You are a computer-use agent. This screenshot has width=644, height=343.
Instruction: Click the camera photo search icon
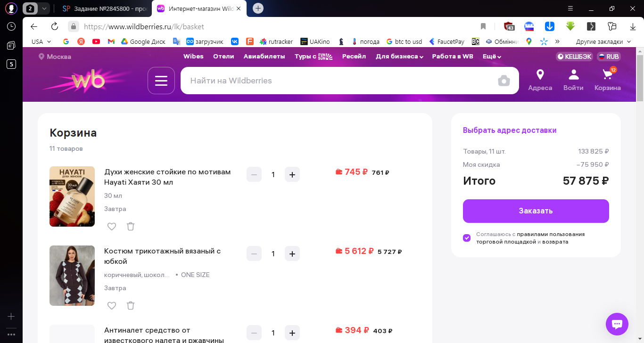(504, 81)
